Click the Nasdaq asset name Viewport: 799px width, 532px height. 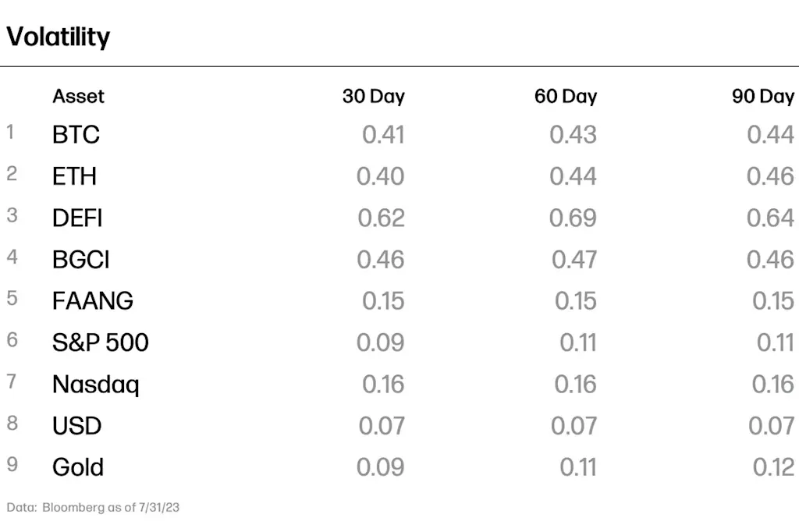coord(95,385)
